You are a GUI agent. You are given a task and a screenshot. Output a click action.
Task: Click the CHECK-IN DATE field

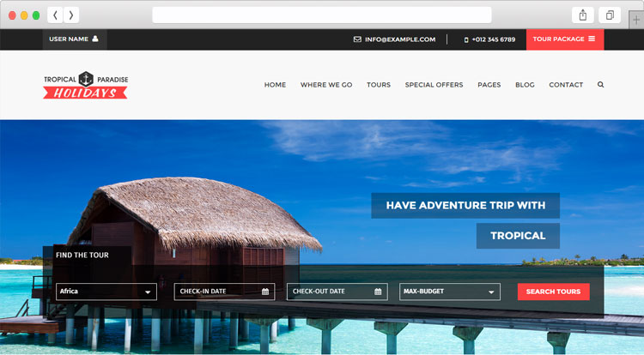coord(224,292)
